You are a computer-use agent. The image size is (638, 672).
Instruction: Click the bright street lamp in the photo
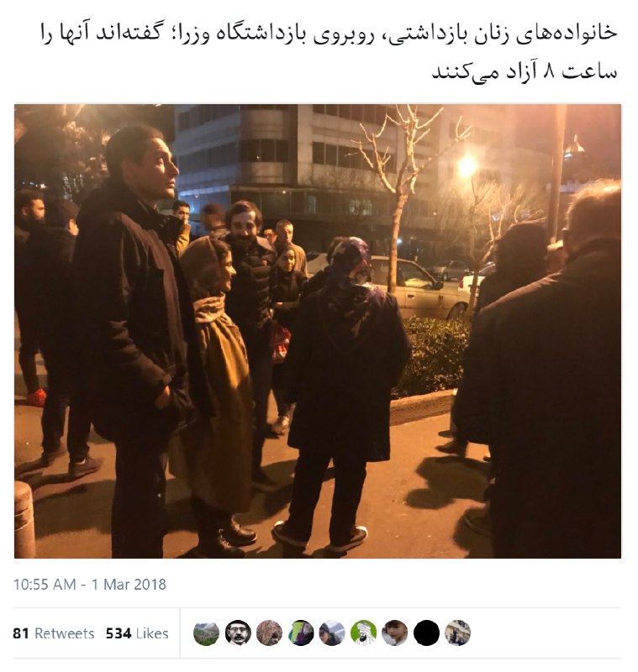(467, 165)
